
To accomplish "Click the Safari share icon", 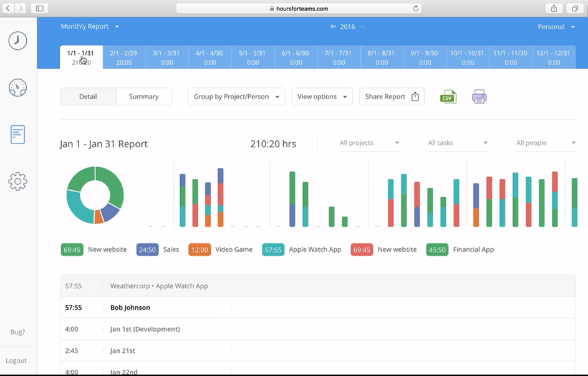I will coord(554,8).
